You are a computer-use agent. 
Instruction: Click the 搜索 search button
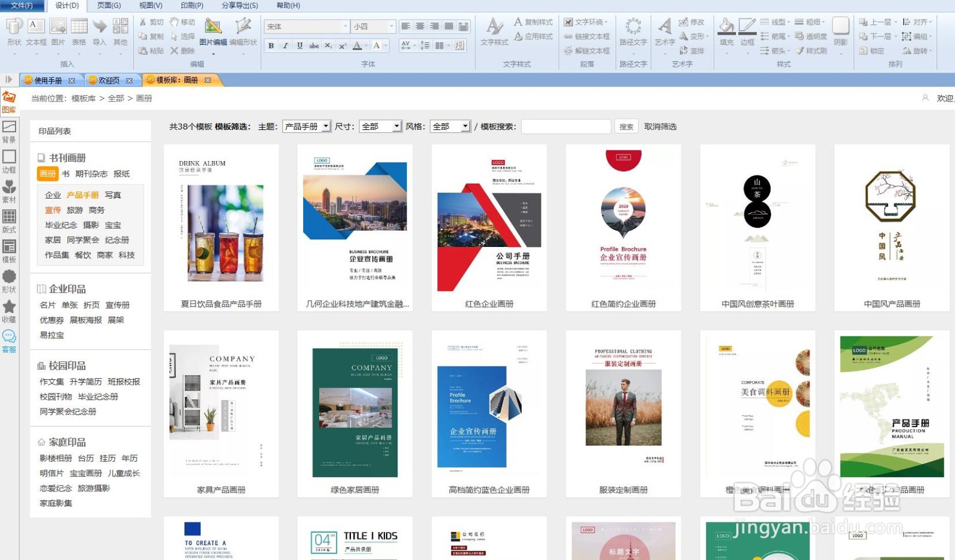tap(626, 126)
